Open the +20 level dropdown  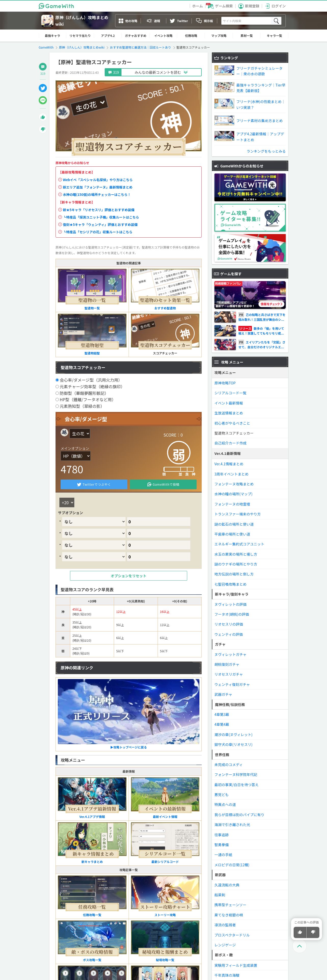(x=67, y=502)
